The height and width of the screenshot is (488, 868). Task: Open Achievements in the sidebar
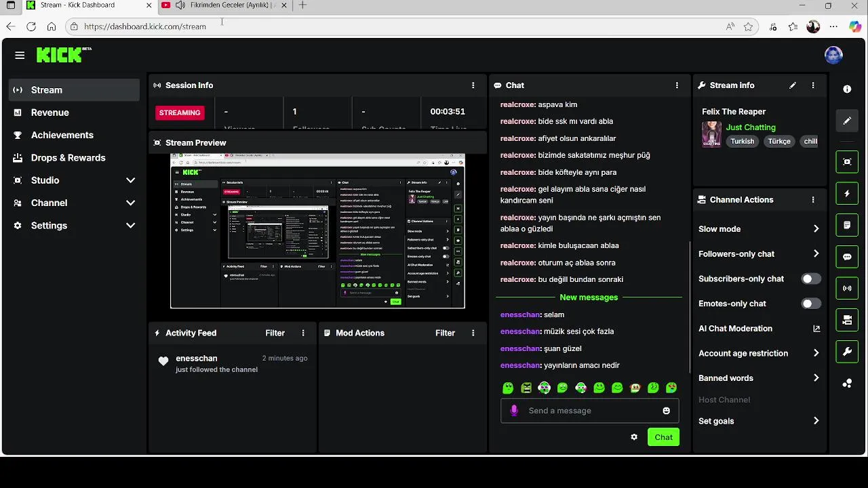[x=74, y=135]
